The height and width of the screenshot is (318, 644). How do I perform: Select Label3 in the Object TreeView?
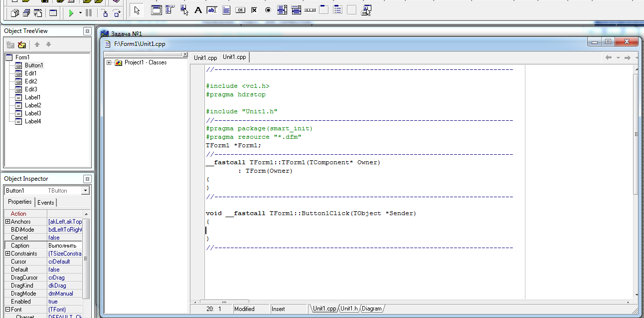click(x=33, y=113)
